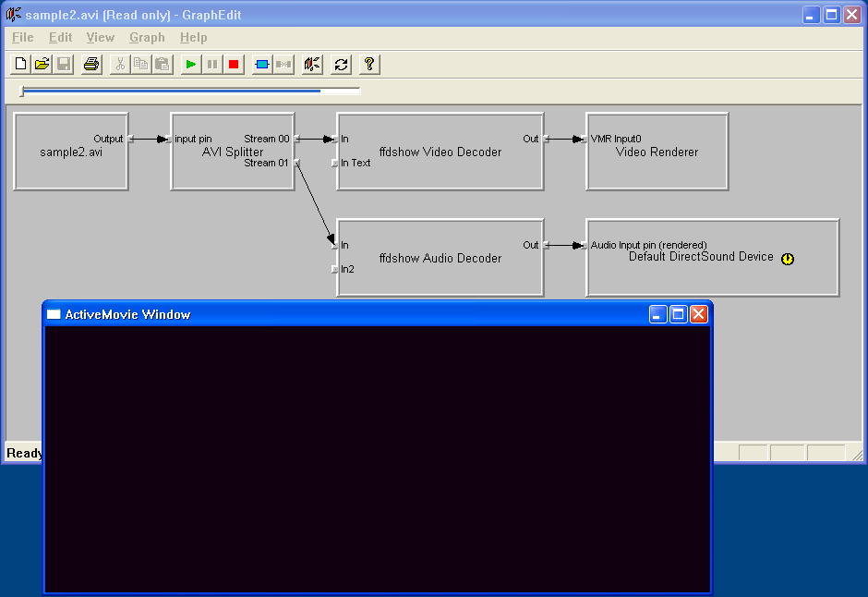Select the Video Renderer filter

point(657,152)
